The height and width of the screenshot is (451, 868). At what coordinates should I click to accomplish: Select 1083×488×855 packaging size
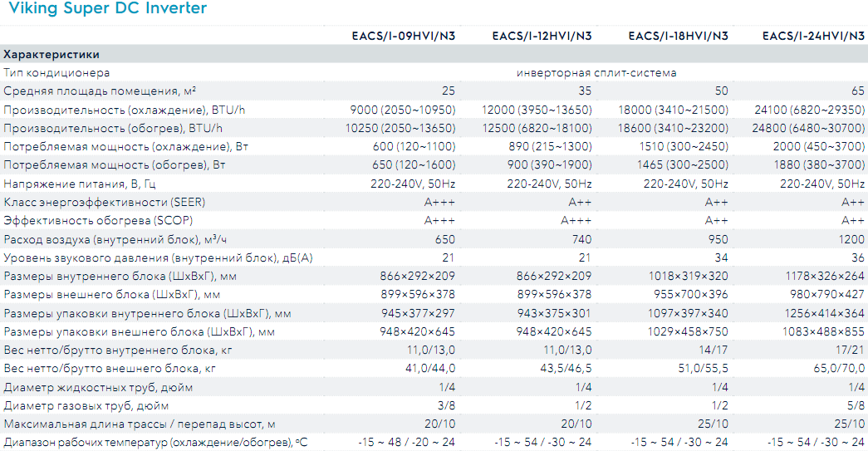tap(824, 332)
